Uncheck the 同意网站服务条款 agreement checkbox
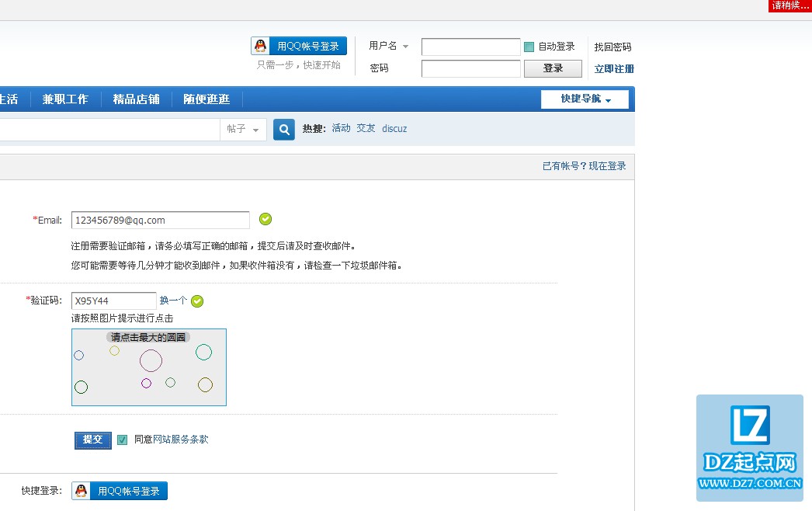 (122, 440)
